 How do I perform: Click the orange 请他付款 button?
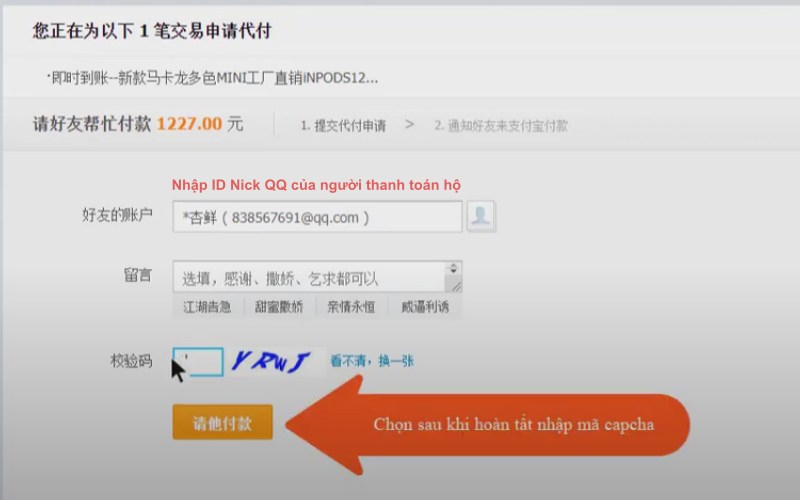[x=222, y=422]
